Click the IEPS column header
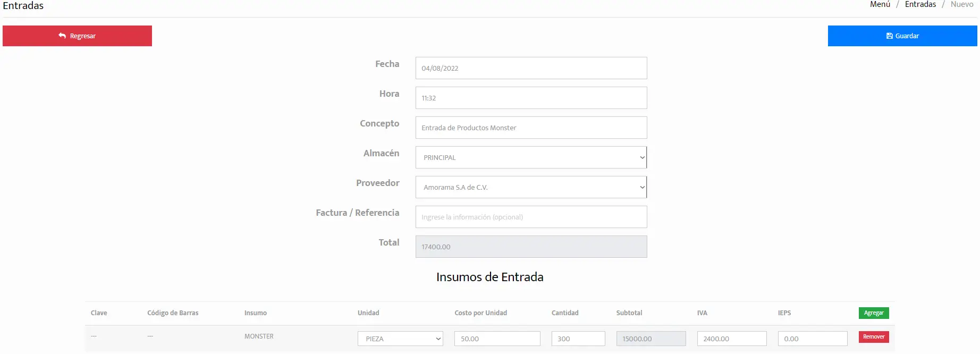980x354 pixels. (784, 313)
